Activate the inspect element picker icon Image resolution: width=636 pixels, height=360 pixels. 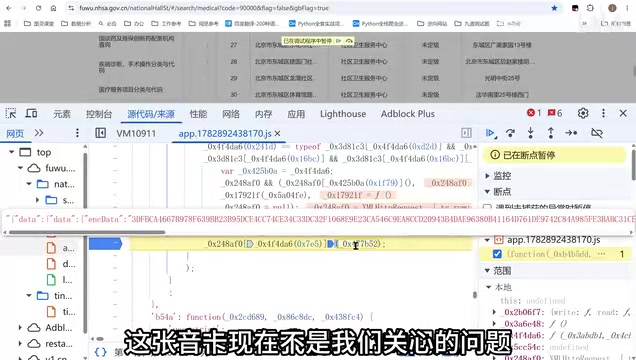pyautogui.click(x=11, y=114)
